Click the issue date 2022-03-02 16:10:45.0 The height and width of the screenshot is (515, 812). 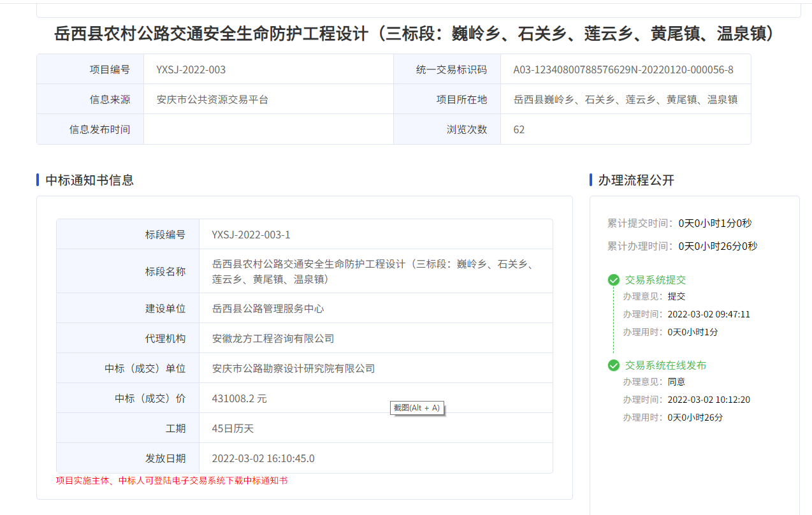263,458
